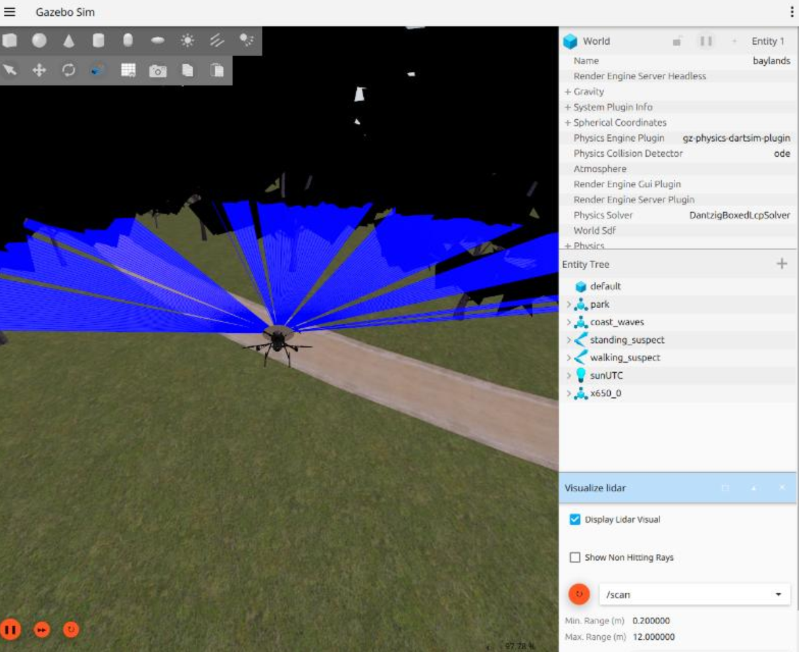The width and height of the screenshot is (799, 652).
Task: Choose the select mode arrow tool
Action: (10, 69)
